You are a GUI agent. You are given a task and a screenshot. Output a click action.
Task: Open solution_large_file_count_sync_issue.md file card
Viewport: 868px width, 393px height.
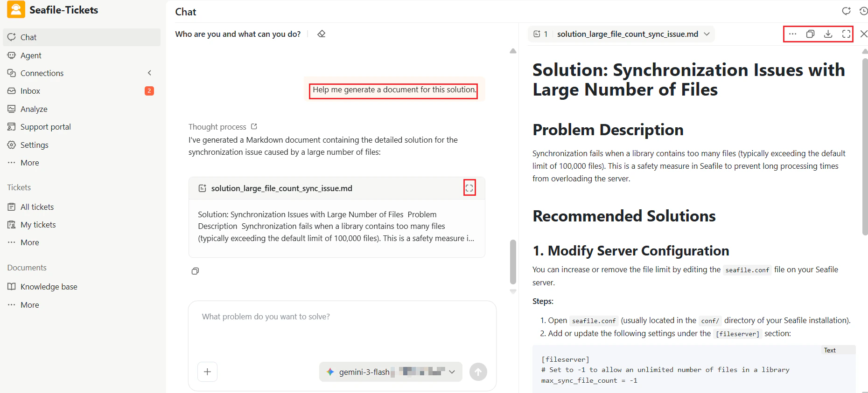[337, 217]
